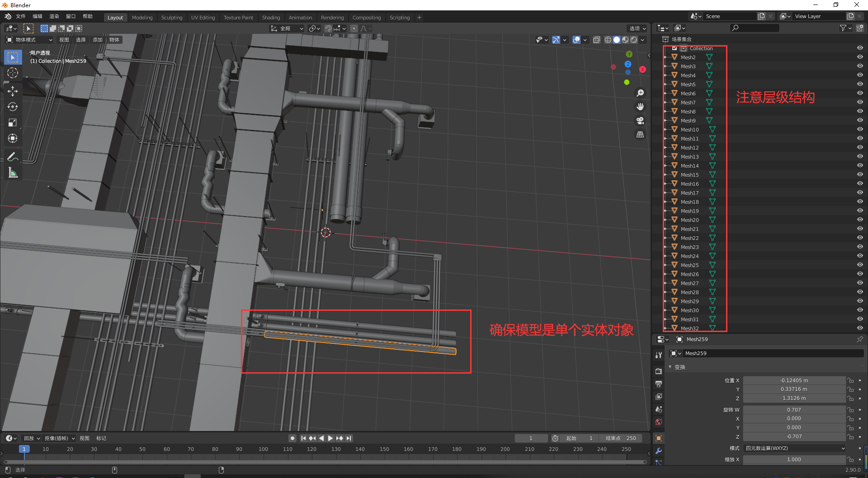Enable solid viewport shading mode
Viewport: 868px width, 478px height.
(617, 40)
